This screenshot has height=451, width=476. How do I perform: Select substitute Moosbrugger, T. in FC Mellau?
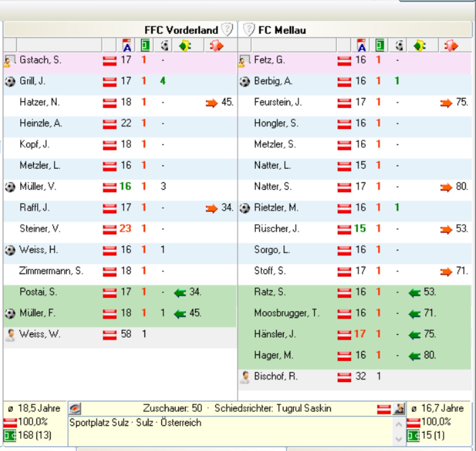point(287,313)
